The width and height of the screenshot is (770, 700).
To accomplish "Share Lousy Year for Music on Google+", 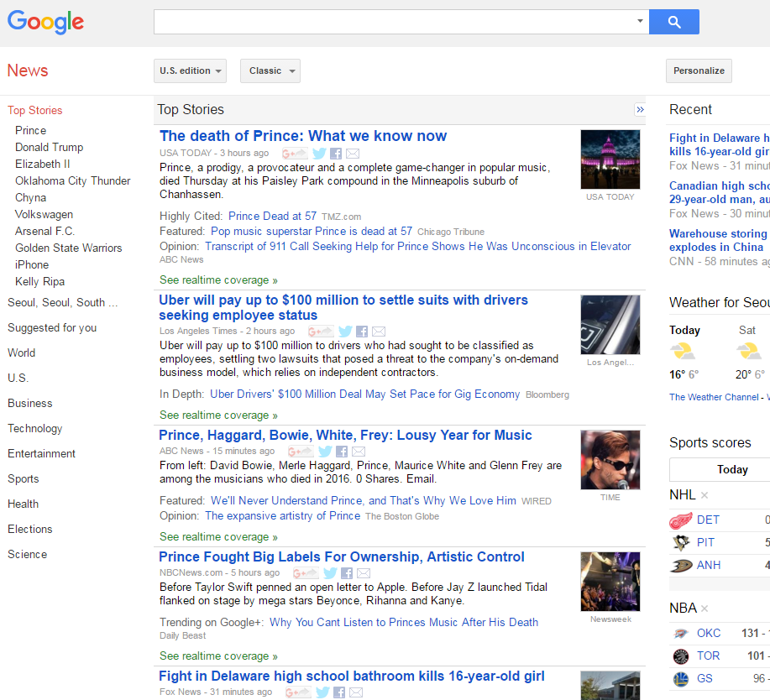I will (x=301, y=451).
